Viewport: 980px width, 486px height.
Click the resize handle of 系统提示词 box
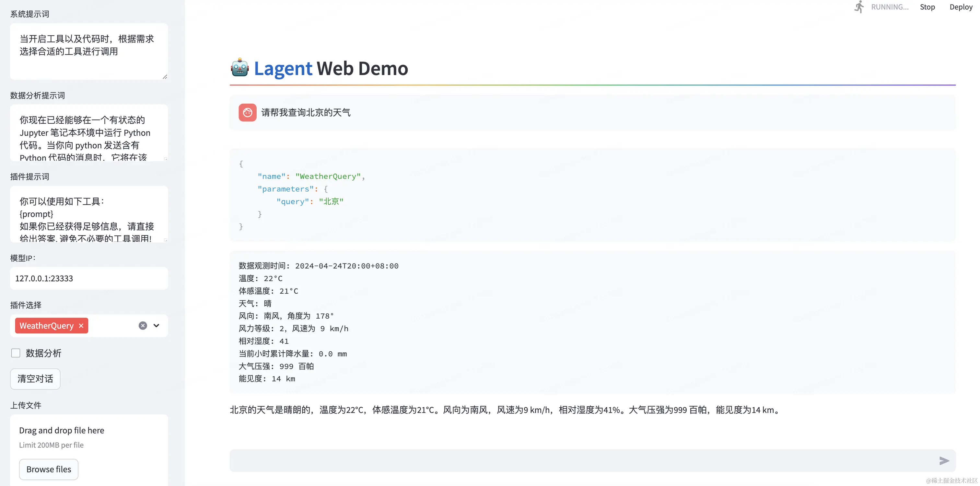165,77
